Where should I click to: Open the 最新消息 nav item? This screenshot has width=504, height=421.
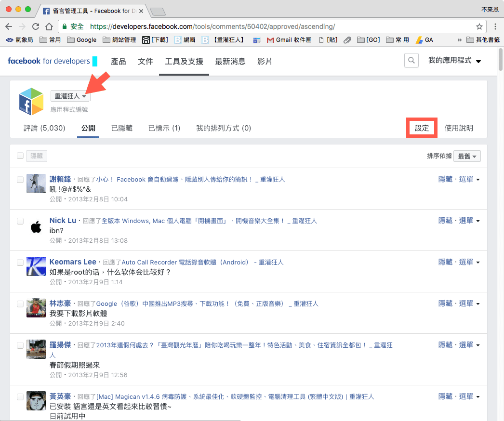click(230, 61)
